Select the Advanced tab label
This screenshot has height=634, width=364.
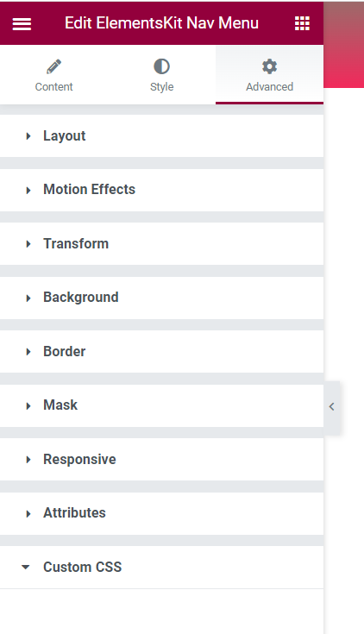click(x=270, y=86)
